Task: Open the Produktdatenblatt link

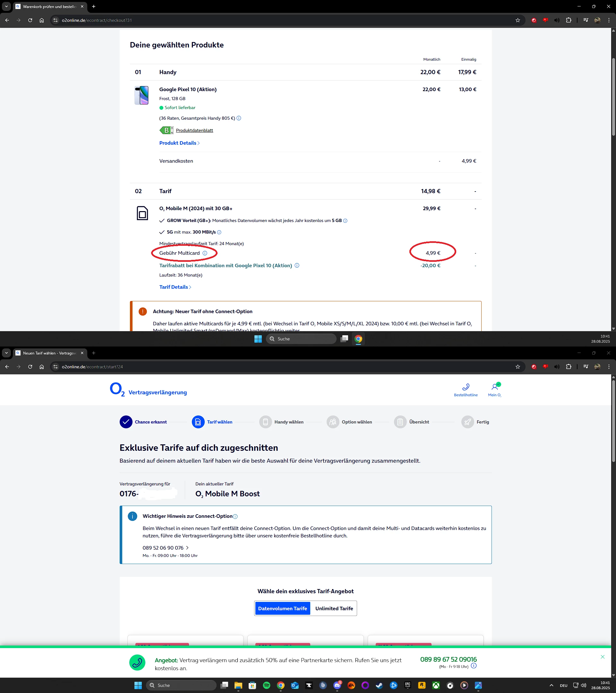Action: [194, 131]
